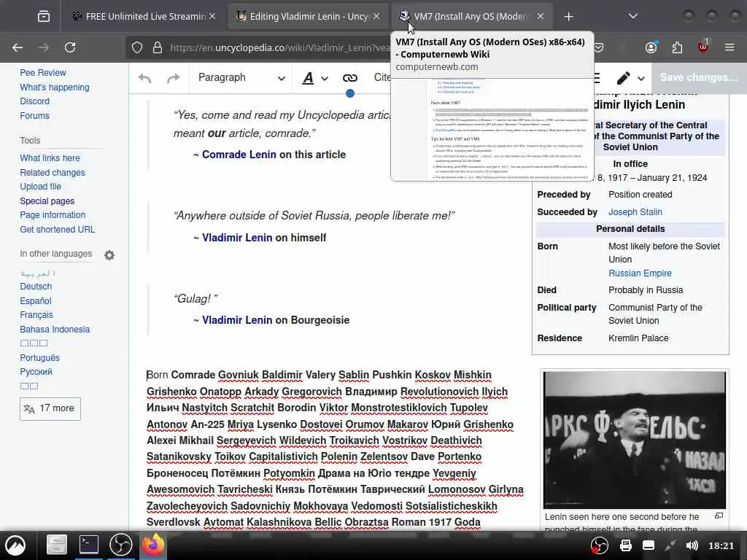Image resolution: width=747 pixels, height=560 pixels.
Task: Insert a link with chain icon
Action: [x=350, y=78]
